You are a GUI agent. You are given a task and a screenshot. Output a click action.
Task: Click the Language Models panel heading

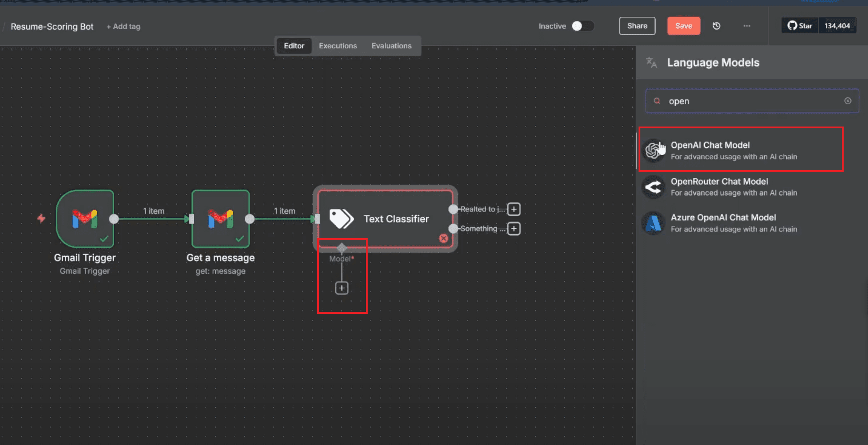(713, 63)
